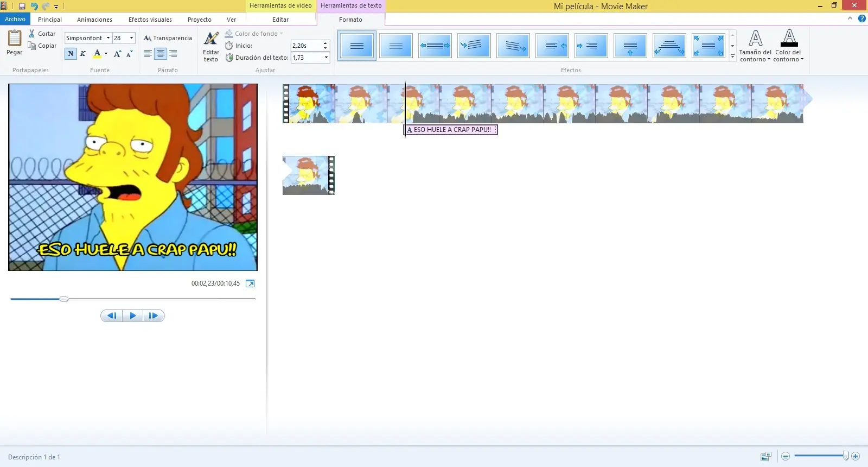The width and height of the screenshot is (868, 467).
Task: Open Duración del texto dropdown arrow
Action: coord(326,58)
